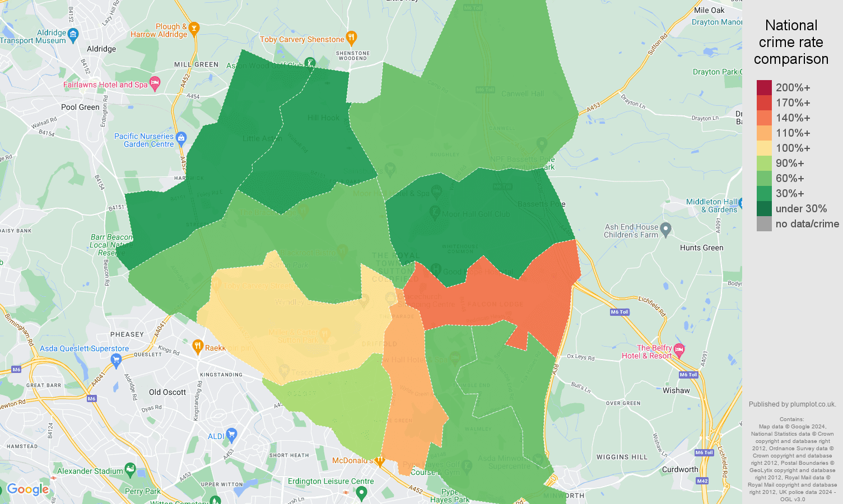Click the 110%+ orange legend swatch
843x504 pixels.
764,133
